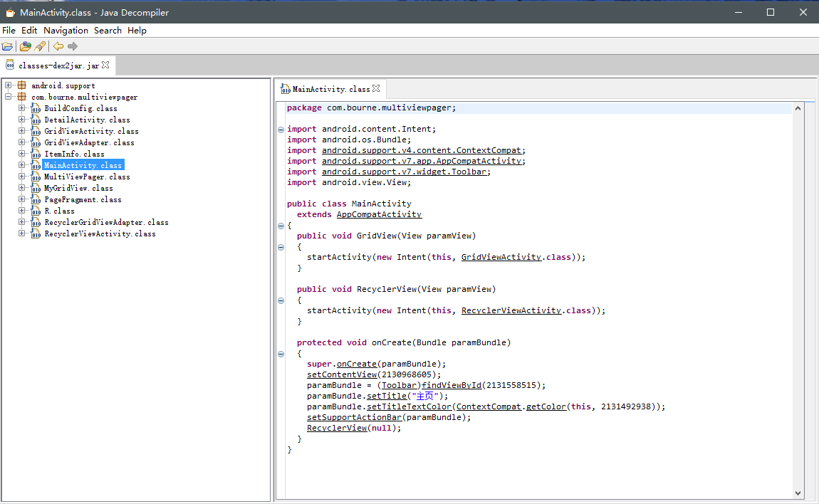Close the classes-dex2jar.jar tab

(x=105, y=65)
